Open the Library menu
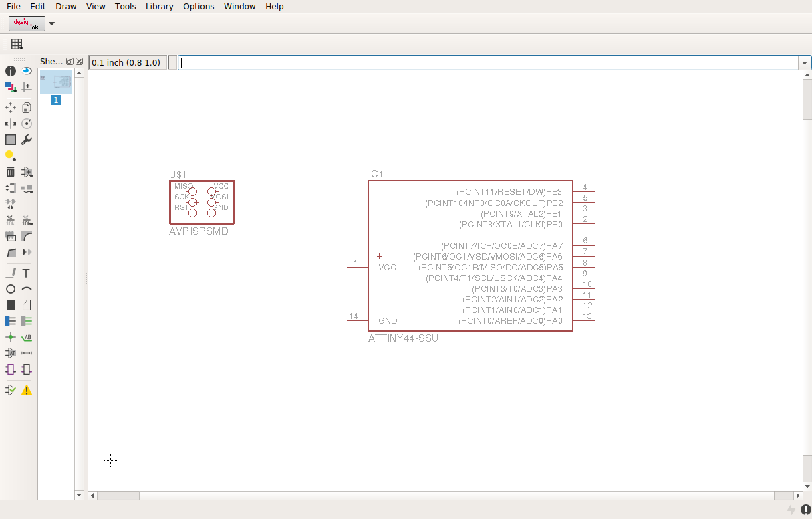 tap(159, 6)
